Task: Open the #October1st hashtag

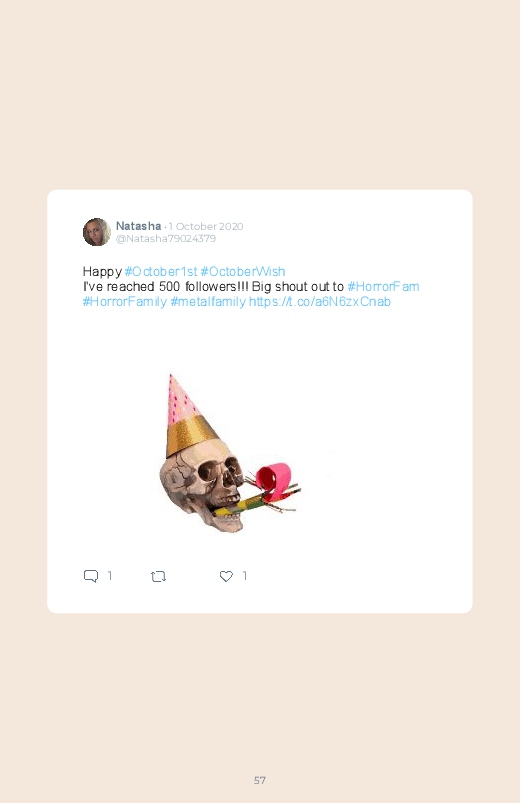Action: point(161,271)
